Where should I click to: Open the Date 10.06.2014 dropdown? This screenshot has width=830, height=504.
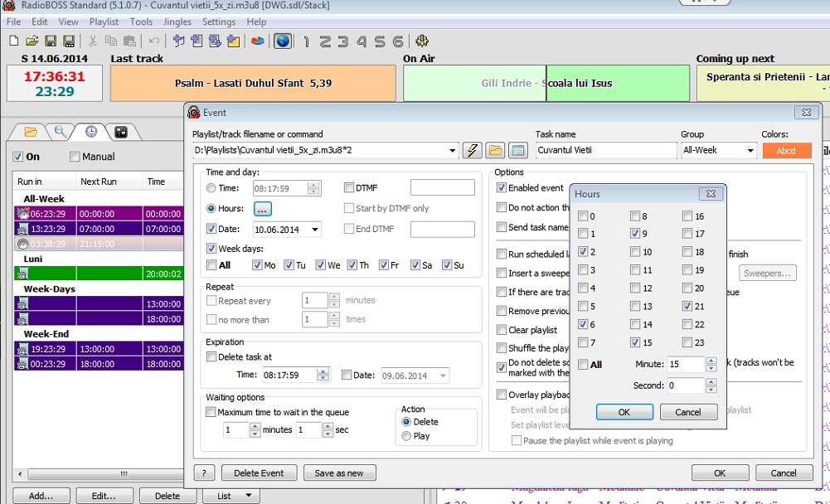315,230
